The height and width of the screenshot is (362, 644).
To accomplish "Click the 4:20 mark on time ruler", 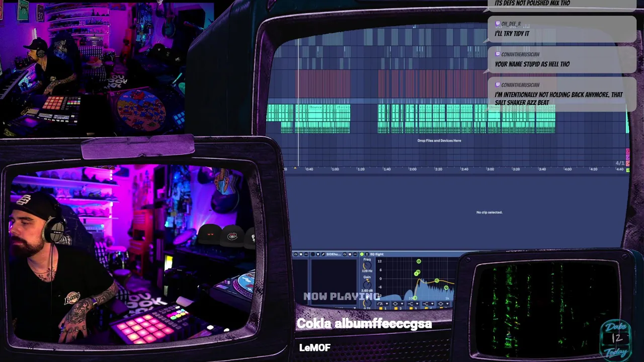I will point(594,169).
